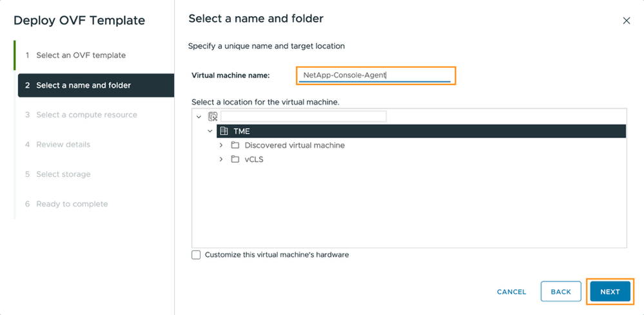This screenshot has width=644, height=315.
Task: Close the Deploy OVF Template dialog
Action: coord(626,21)
